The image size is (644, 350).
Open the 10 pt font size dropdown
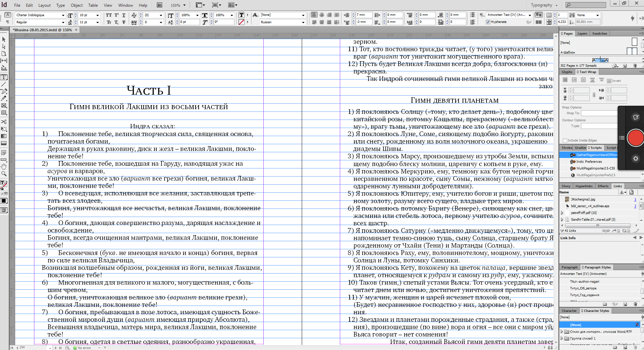click(98, 15)
